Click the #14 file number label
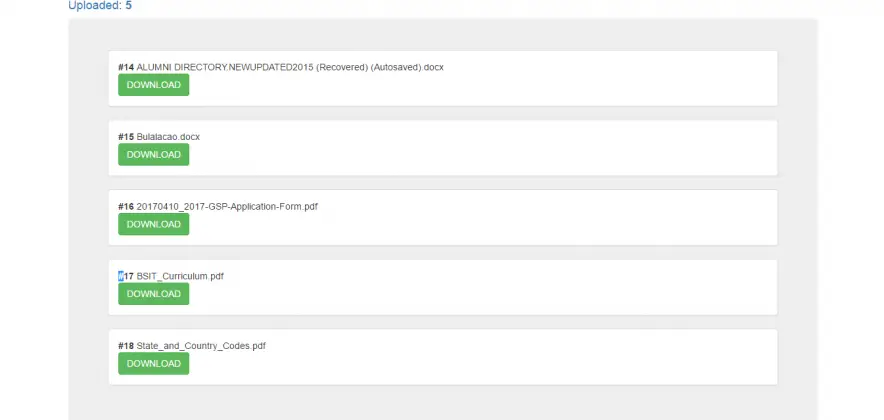The height and width of the screenshot is (420, 884). [x=126, y=67]
